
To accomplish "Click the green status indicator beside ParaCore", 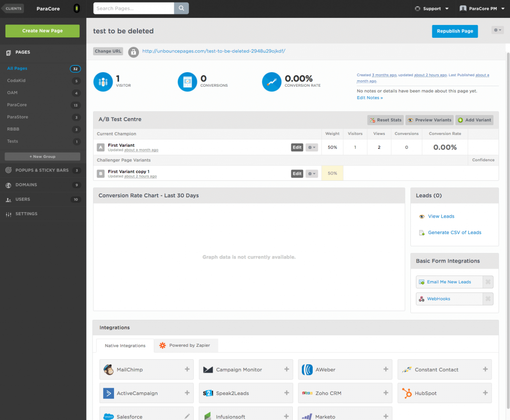I will 77,8.
